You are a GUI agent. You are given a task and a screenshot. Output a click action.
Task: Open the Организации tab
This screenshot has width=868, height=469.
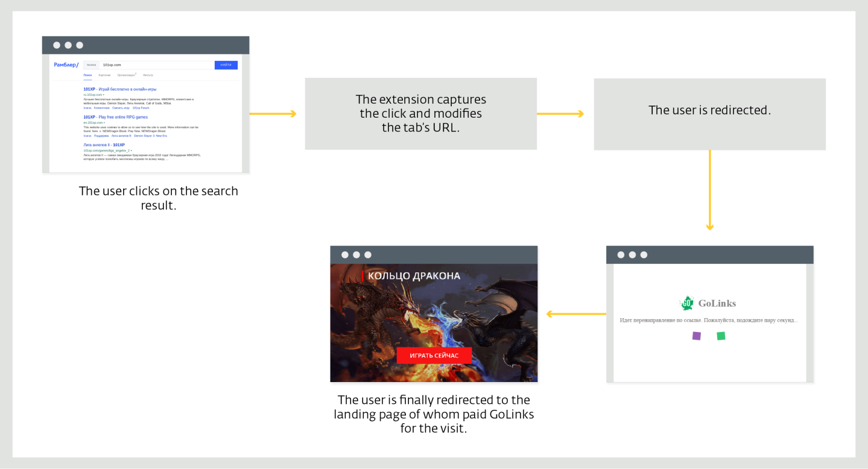[127, 75]
